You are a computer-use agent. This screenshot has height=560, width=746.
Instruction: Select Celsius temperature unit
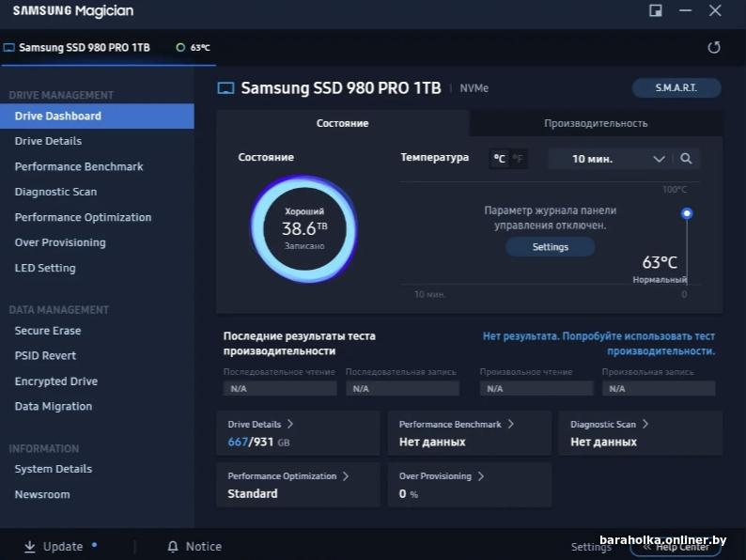[x=499, y=159]
